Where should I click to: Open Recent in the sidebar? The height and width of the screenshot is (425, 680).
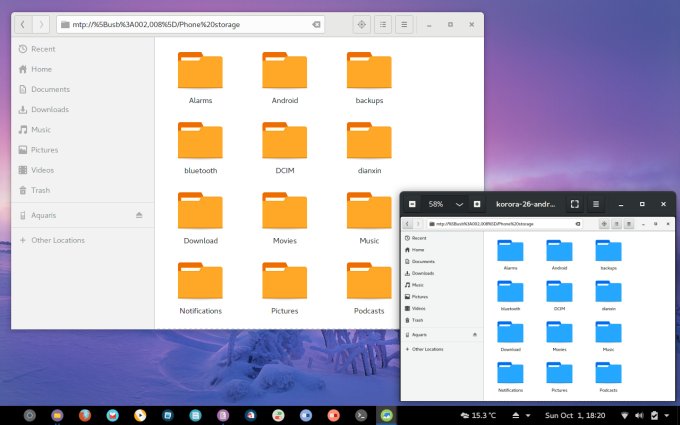[42, 48]
